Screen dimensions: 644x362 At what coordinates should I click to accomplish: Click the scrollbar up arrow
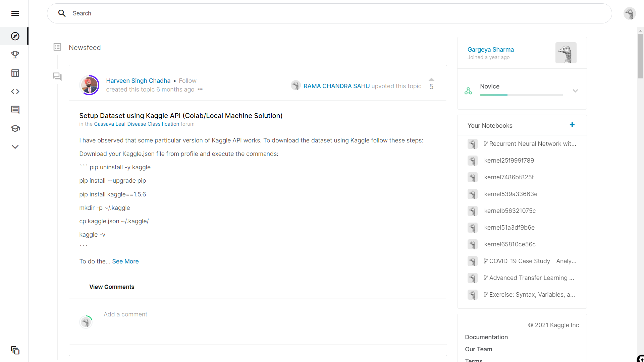[x=640, y=30]
